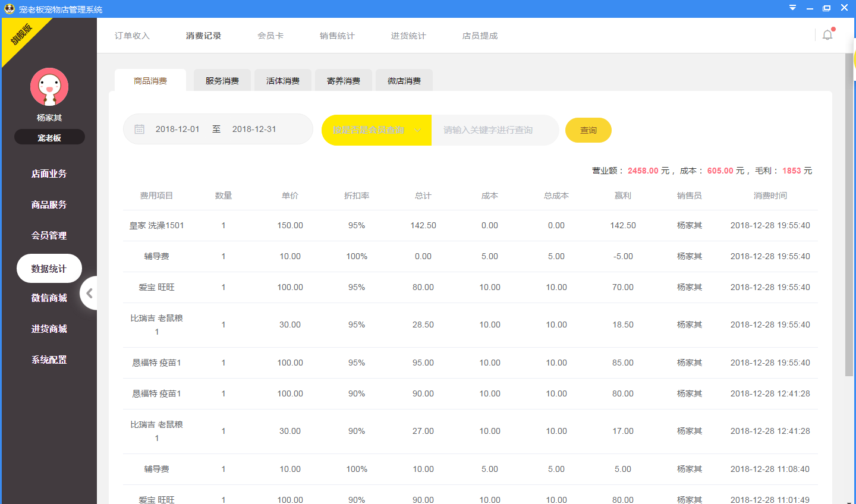
Task: Click the 2018-12-01 start date field
Action: (177, 128)
